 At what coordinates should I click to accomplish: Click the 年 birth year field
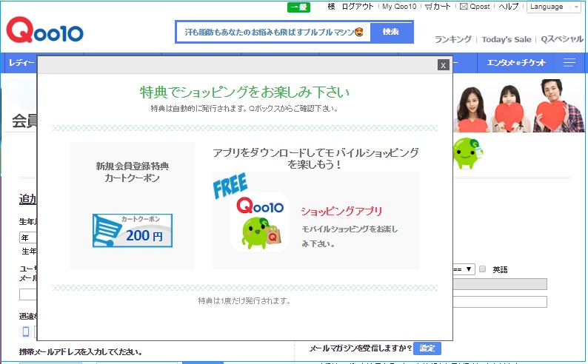coord(28,237)
